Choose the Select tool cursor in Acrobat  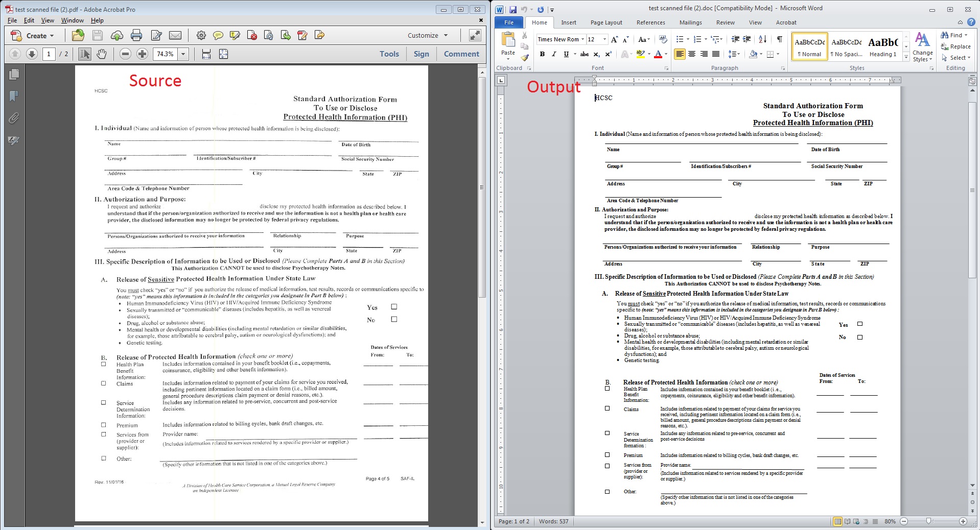pos(85,54)
